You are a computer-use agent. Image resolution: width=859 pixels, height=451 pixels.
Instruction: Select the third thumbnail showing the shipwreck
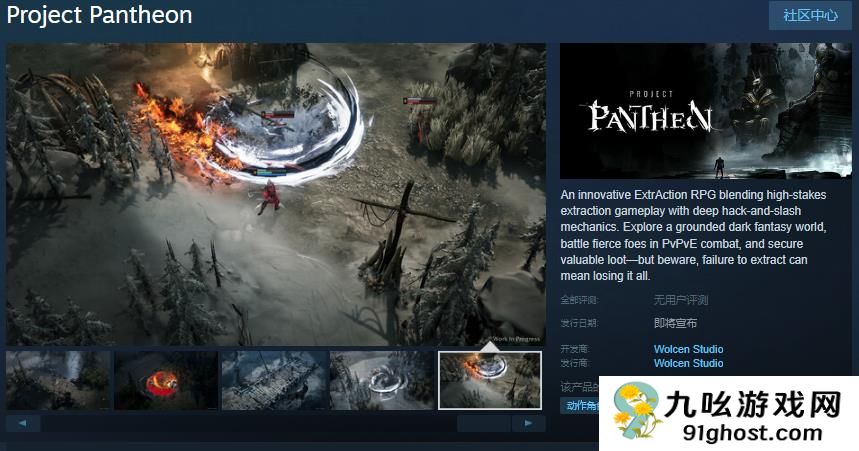(274, 380)
